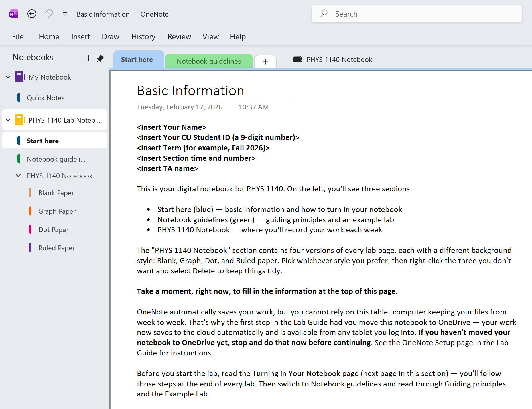Create a new section with plus tab
Image resolution: width=532 pixels, height=409 pixels.
coord(265,62)
